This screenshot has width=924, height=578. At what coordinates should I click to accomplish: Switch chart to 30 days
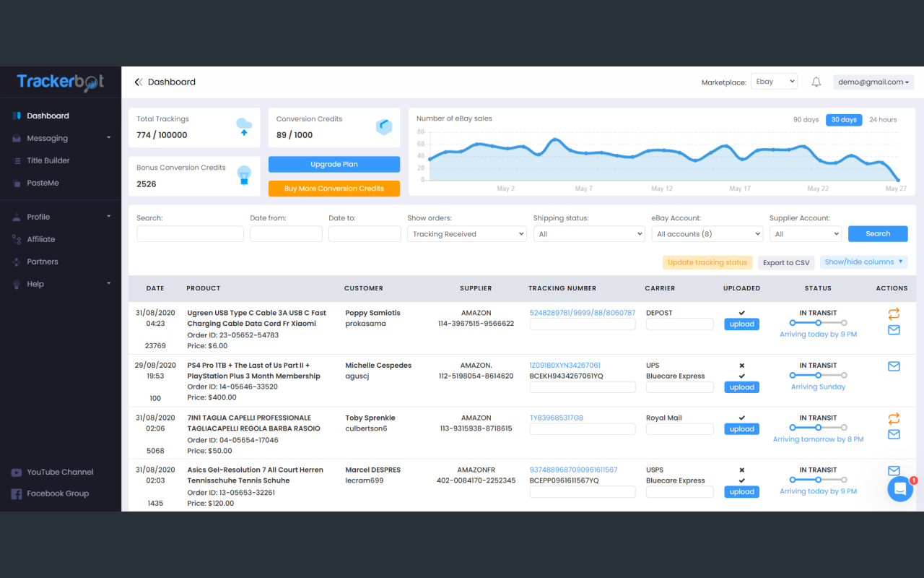(844, 120)
